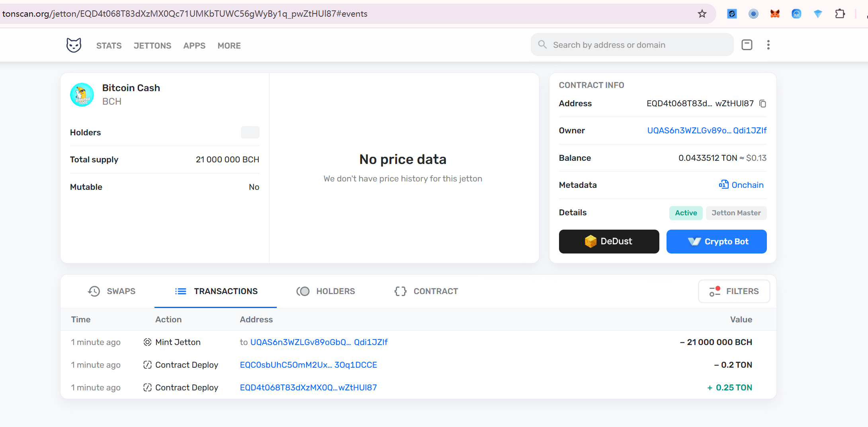Screen dimensions: 868x427
Task: Click the card icon beside the search bar
Action: 747,45
